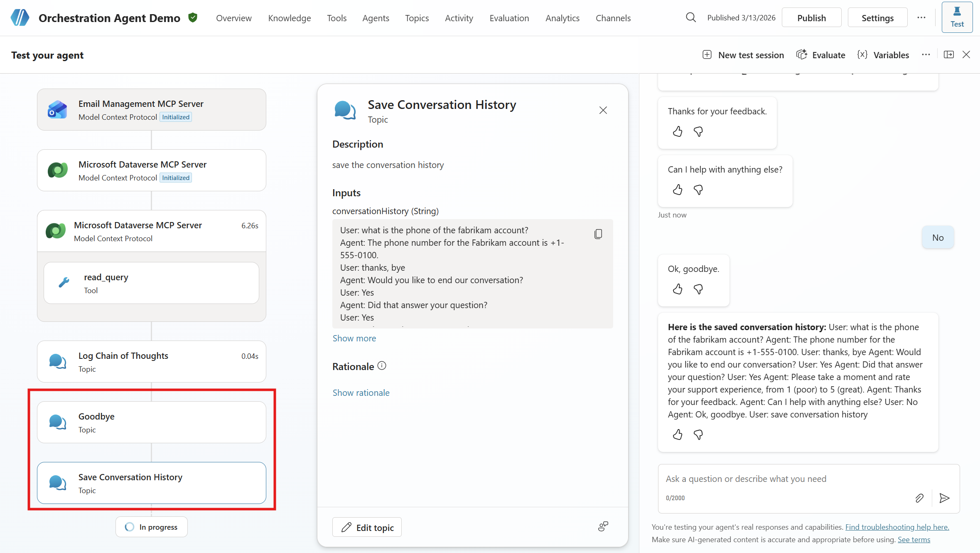Thumbs down 'Thanks for your feedback.' message

coord(698,132)
